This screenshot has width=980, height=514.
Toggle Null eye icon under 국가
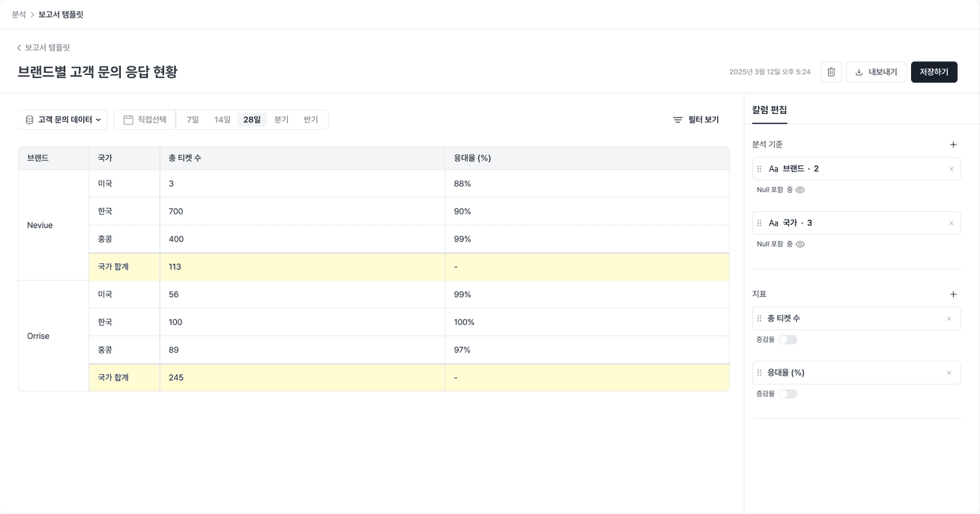tap(800, 244)
